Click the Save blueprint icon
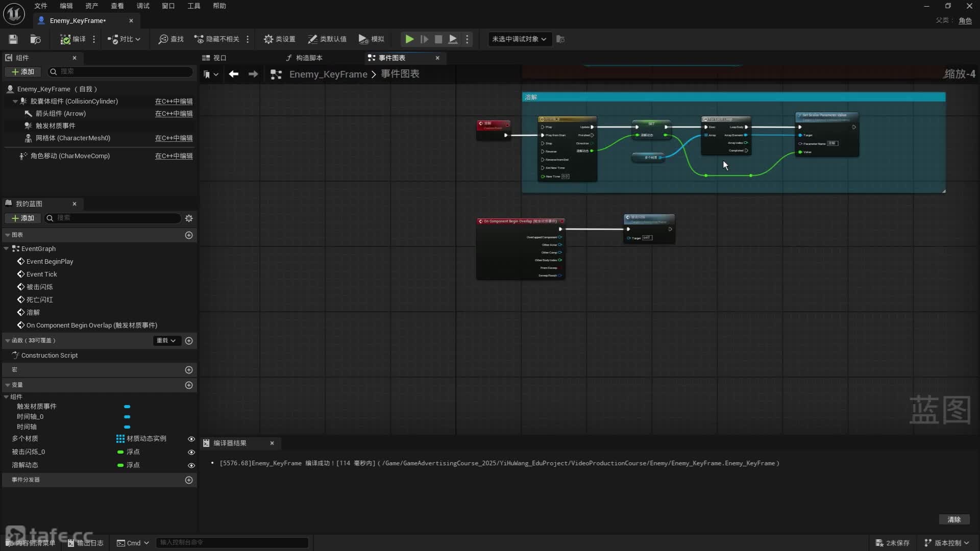Viewport: 980px width, 551px height. point(13,39)
